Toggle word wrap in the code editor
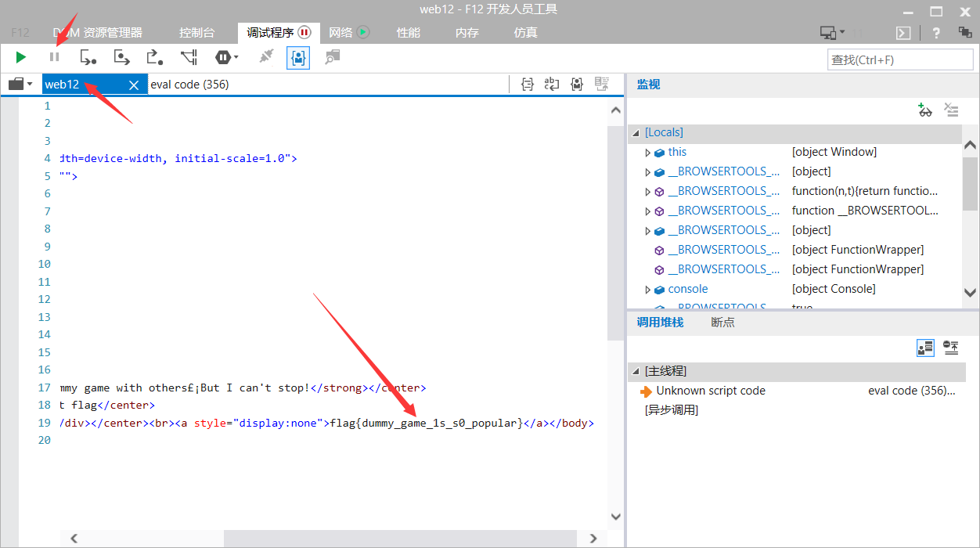The width and height of the screenshot is (980, 548). point(552,84)
